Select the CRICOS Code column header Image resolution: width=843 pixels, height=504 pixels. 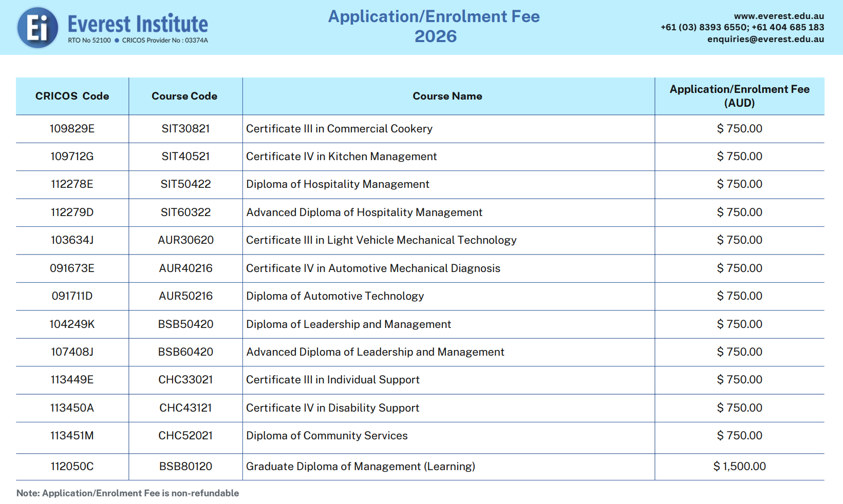(x=72, y=96)
